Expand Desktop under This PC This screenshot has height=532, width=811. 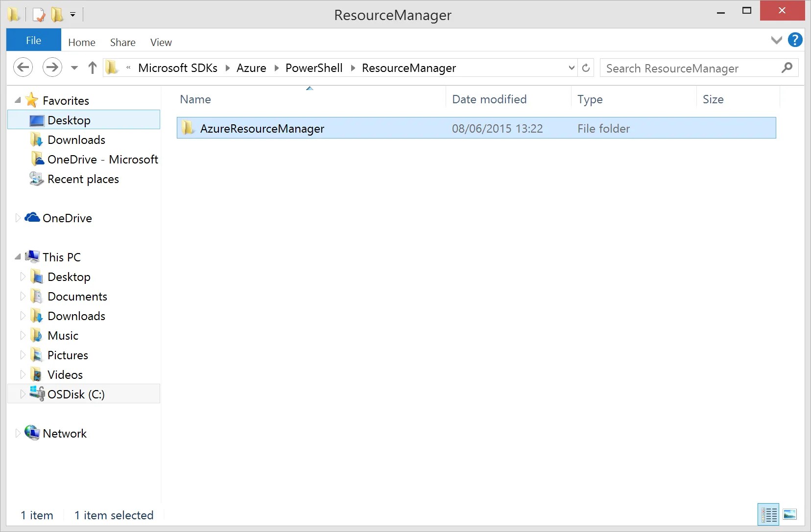pyautogui.click(x=23, y=277)
